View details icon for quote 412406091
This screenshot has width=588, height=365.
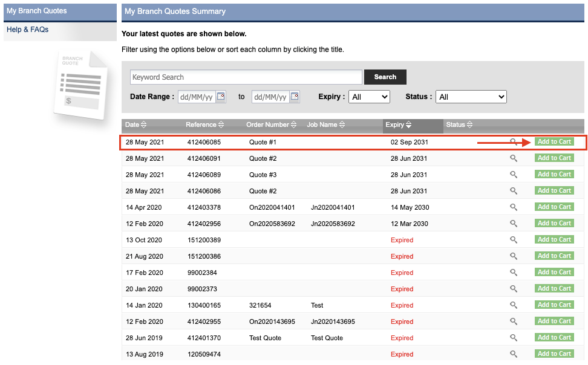pyautogui.click(x=514, y=158)
